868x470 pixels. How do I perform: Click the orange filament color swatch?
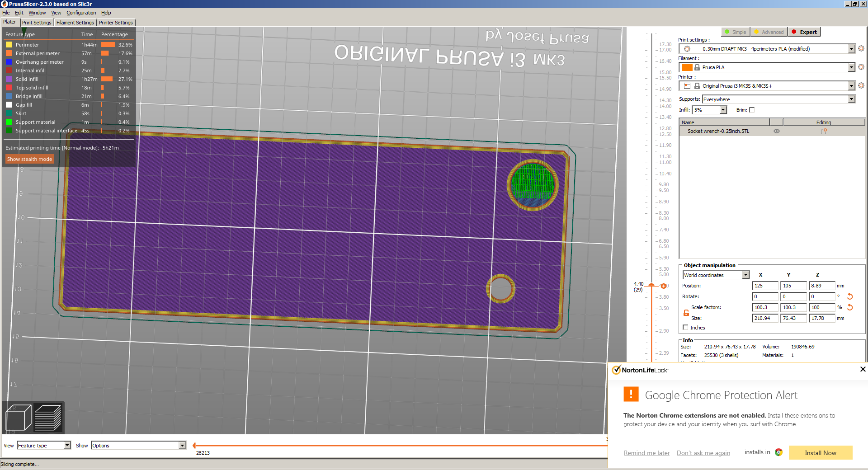tap(687, 67)
